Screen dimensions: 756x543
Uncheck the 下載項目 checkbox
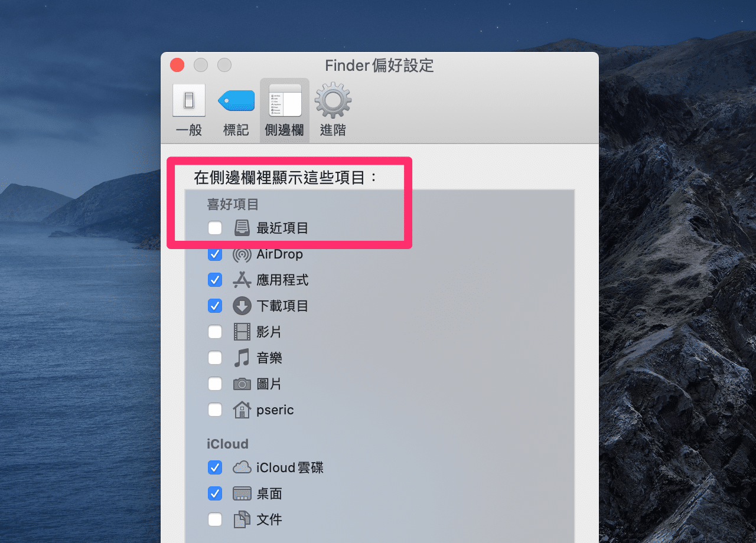[x=215, y=306]
